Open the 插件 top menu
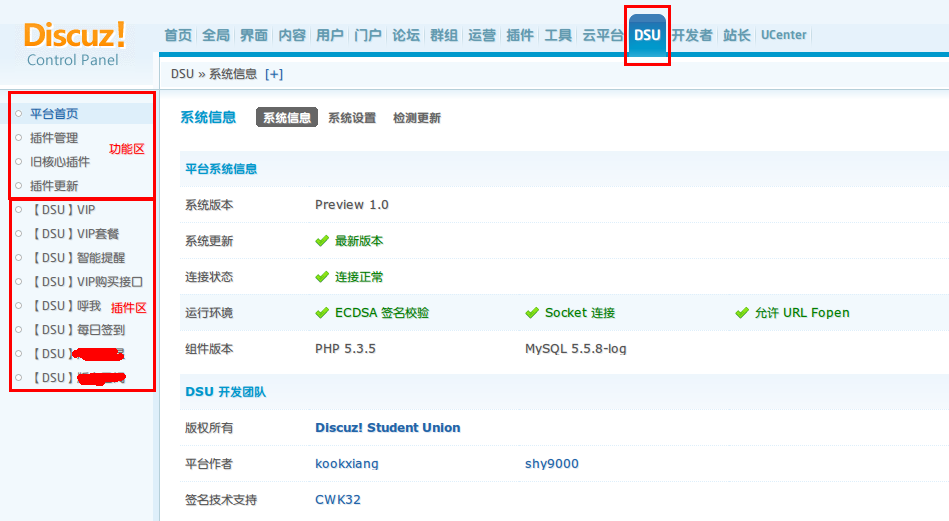 [520, 35]
